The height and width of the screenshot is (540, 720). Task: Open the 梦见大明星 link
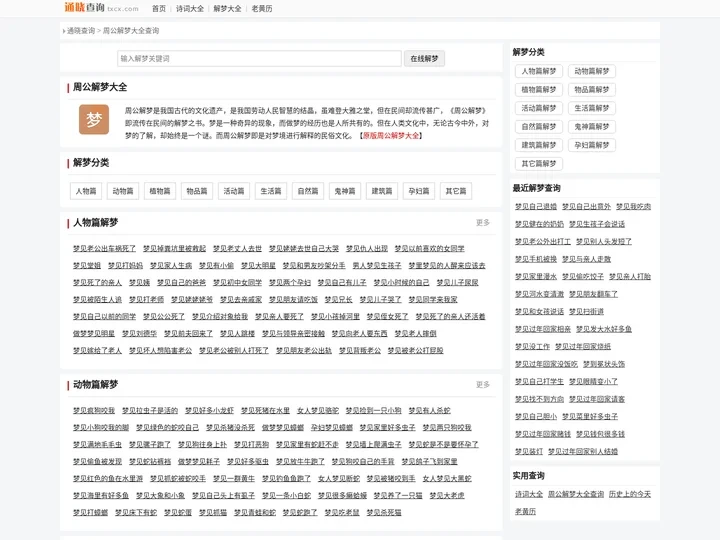(x=259, y=265)
